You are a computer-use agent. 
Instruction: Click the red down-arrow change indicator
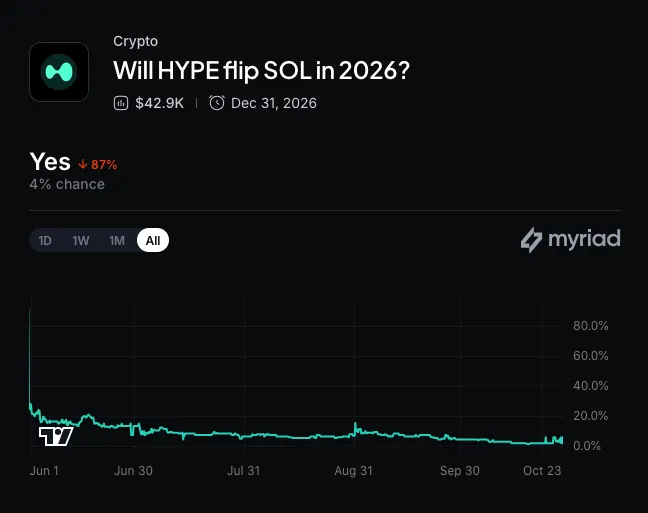(x=83, y=165)
